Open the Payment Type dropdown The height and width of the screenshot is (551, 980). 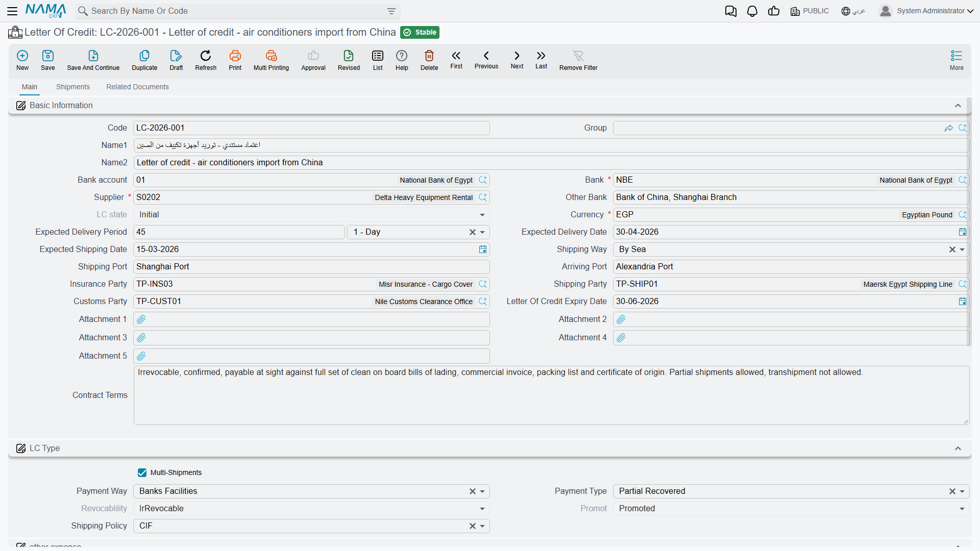click(962, 491)
